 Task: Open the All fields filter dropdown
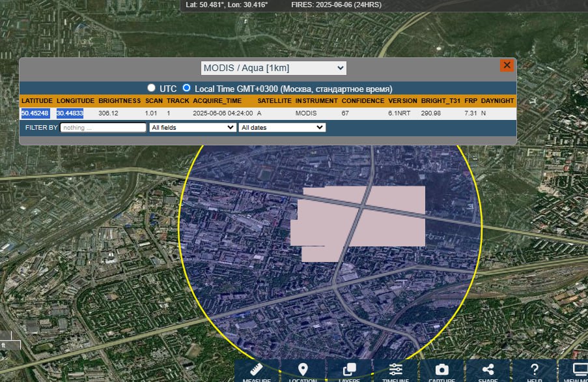click(192, 128)
